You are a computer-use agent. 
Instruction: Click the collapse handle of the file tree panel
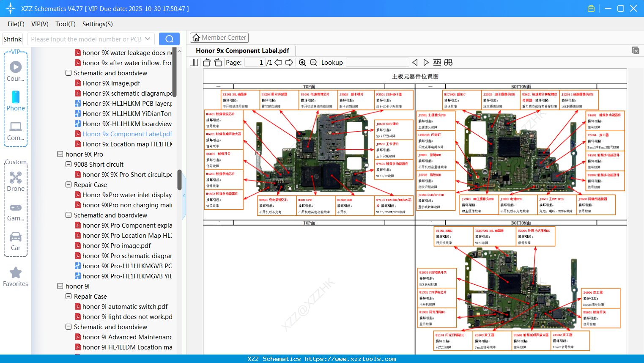coord(184,196)
